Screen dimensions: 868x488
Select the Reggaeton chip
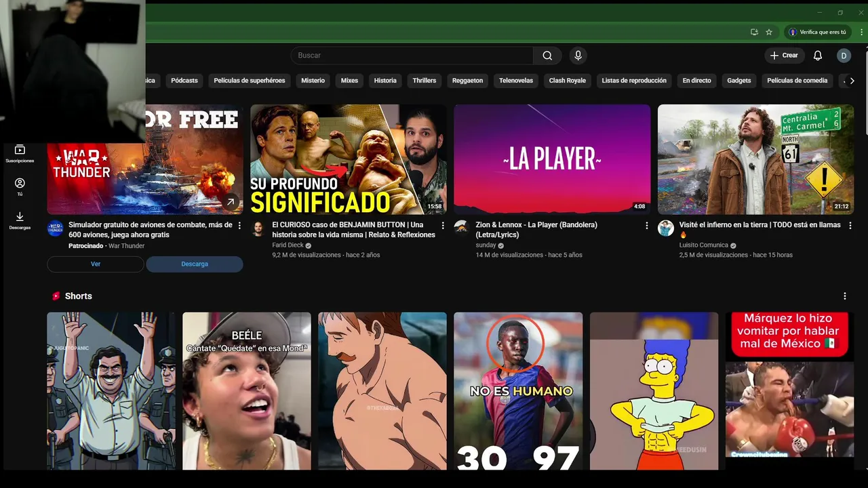[468, 81]
